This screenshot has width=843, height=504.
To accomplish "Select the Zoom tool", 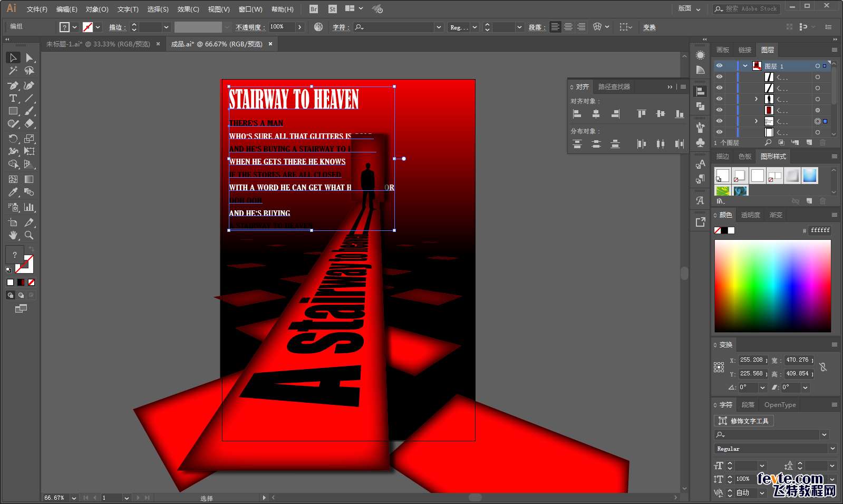I will (x=30, y=235).
